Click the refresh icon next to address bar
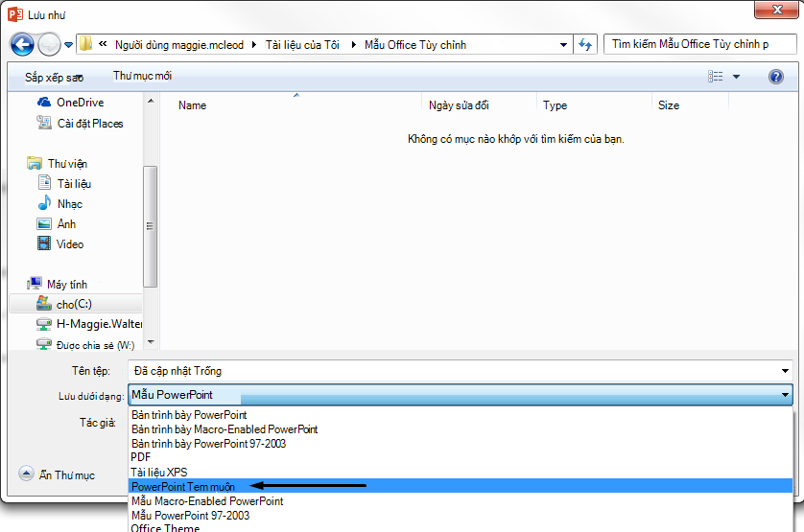Viewport: 804px width, 532px height. pos(585,45)
